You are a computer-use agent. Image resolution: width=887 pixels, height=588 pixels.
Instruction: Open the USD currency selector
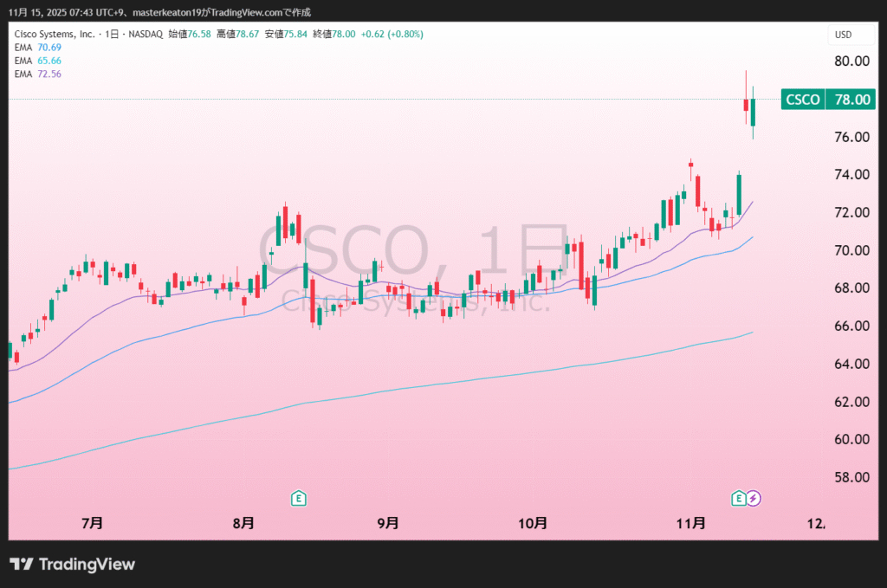pyautogui.click(x=843, y=35)
